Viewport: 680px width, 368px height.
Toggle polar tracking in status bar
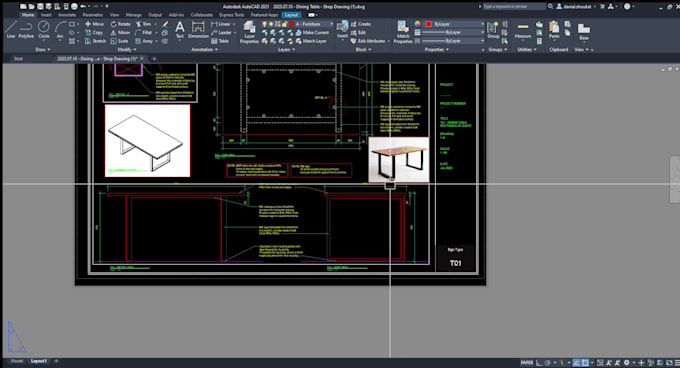click(x=548, y=362)
